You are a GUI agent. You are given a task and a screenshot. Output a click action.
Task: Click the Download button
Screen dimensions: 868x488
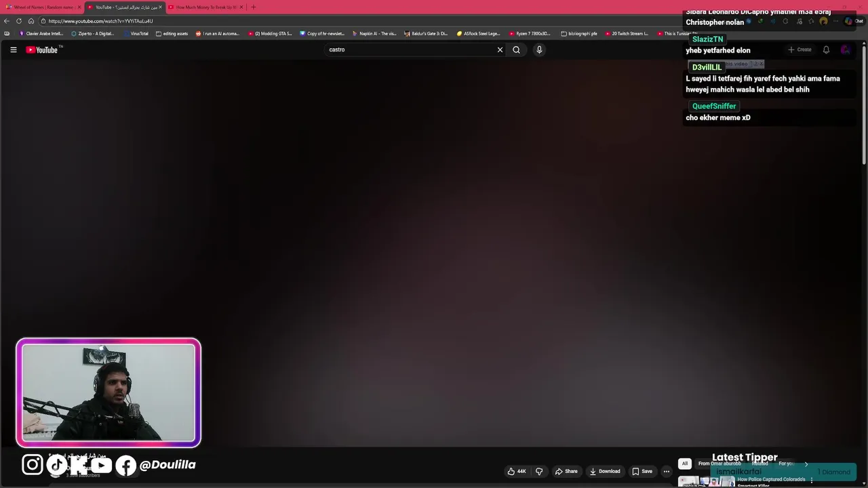point(605,471)
